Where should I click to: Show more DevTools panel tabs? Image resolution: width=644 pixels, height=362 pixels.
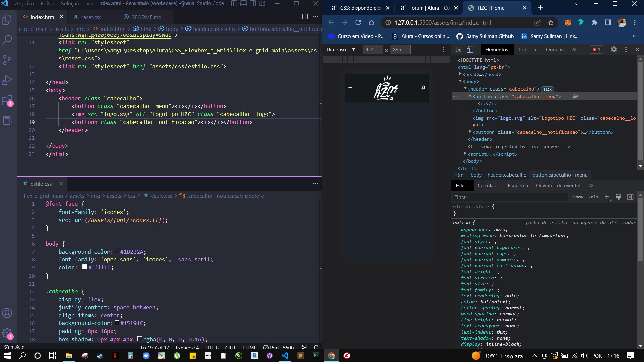coord(574,50)
